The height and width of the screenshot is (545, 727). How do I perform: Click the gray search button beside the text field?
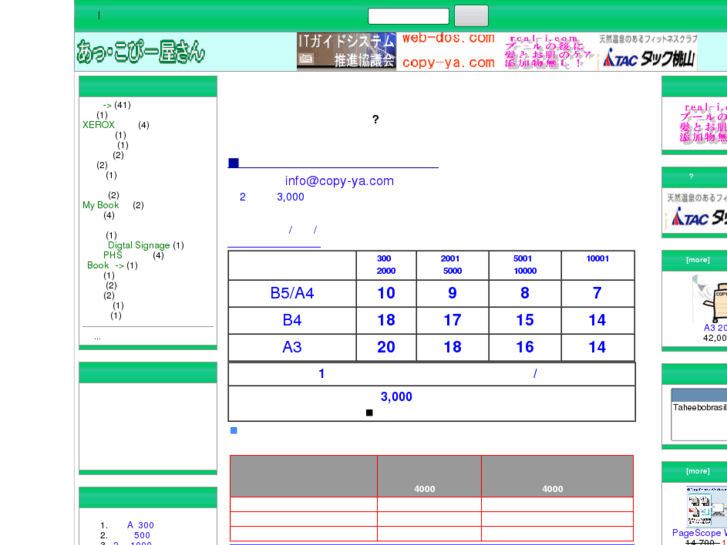pyautogui.click(x=471, y=16)
